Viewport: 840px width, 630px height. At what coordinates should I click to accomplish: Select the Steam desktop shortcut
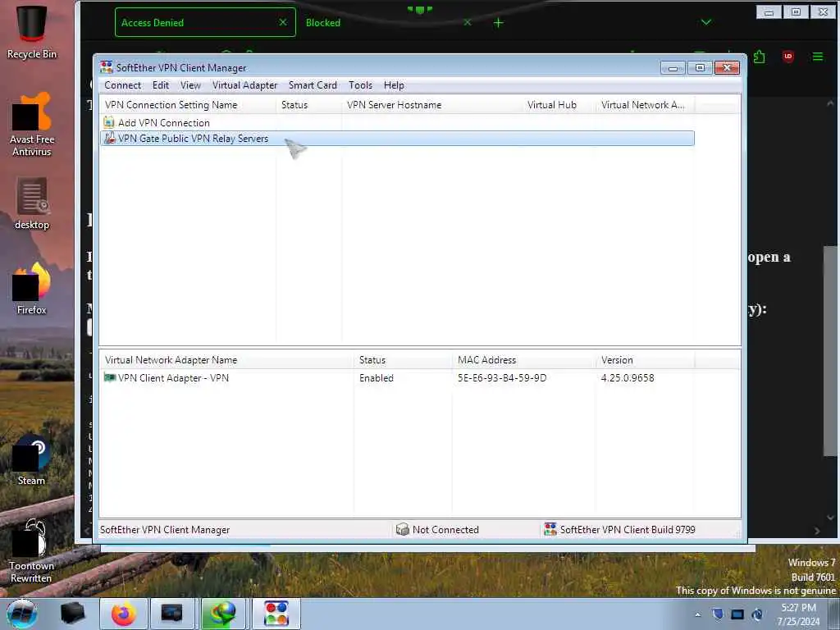coord(32,459)
